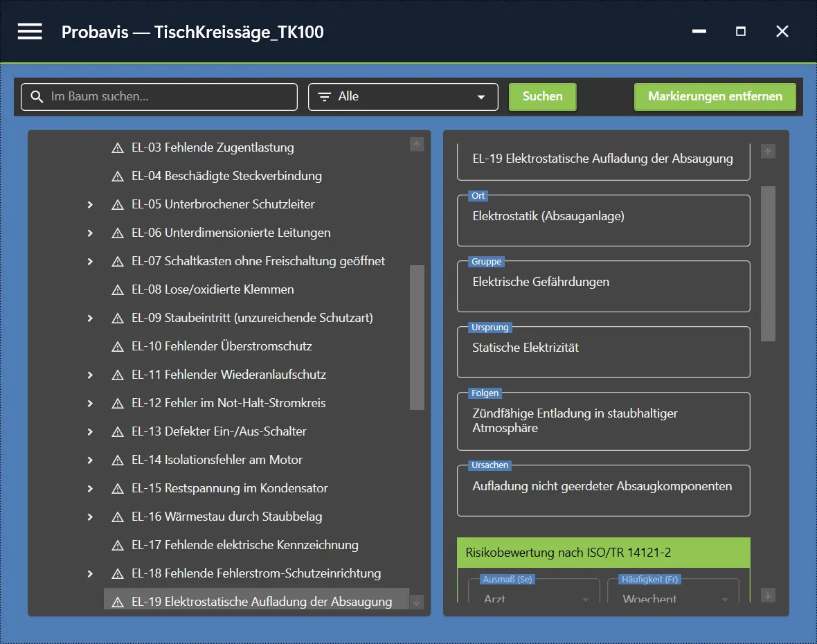
Task: Click warning icon of EL-05 Unterbrochener Schutzleiter
Action: coord(118,205)
